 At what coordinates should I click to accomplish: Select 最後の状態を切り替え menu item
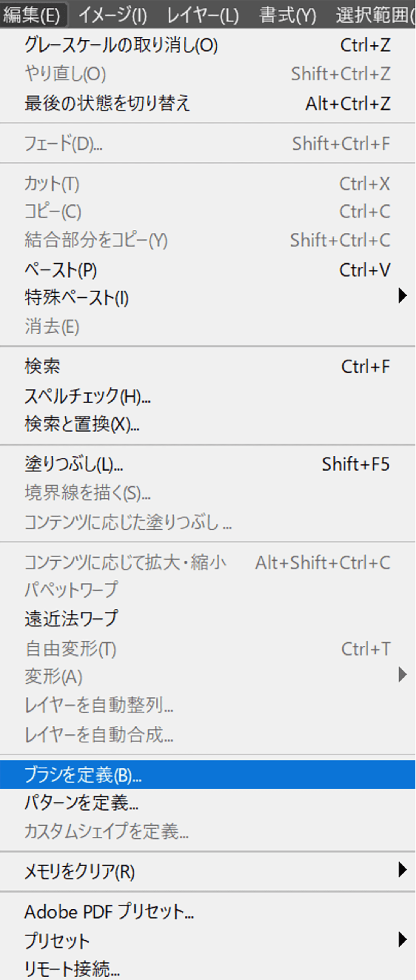[x=107, y=103]
